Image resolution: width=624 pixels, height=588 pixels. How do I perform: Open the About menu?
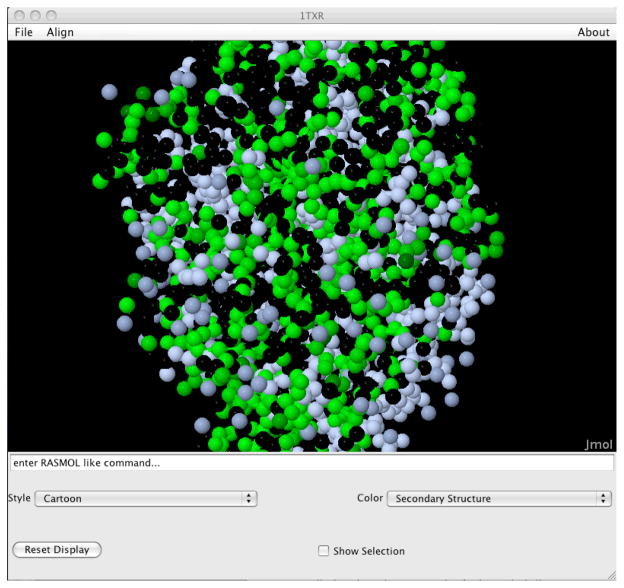click(x=593, y=32)
